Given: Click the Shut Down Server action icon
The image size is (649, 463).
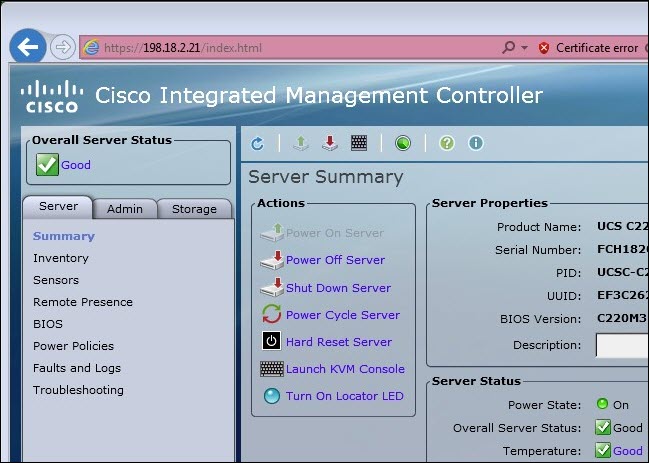Looking at the screenshot, I should click(x=272, y=287).
